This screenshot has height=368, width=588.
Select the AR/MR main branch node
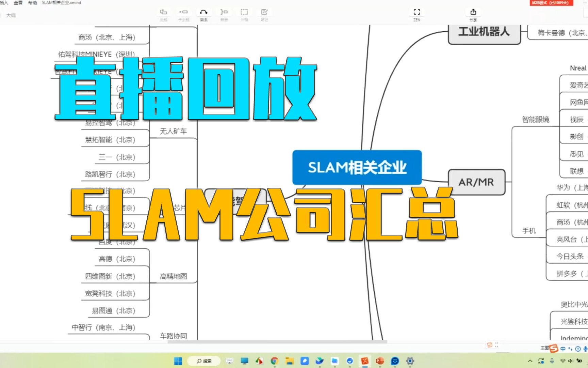(x=476, y=182)
